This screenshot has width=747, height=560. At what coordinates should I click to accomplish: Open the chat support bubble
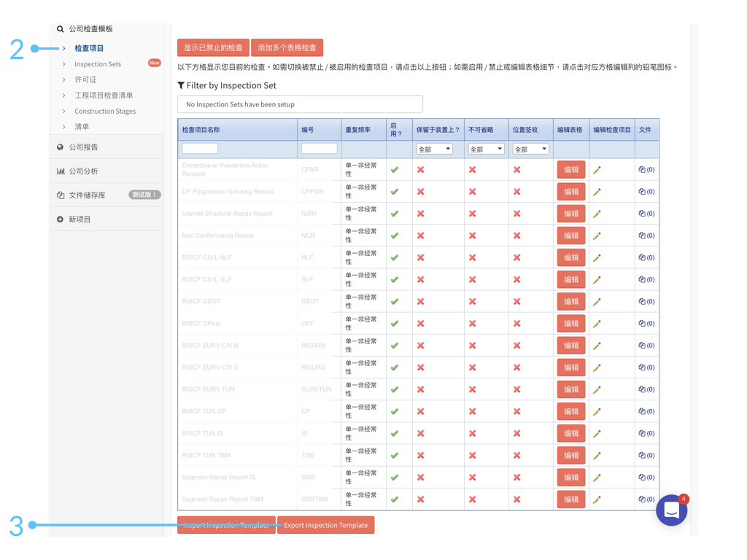pyautogui.click(x=671, y=510)
